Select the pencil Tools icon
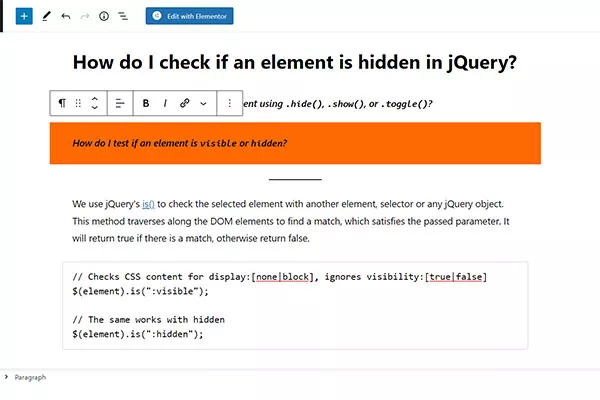Screen dimensions: 600x400 click(x=46, y=16)
